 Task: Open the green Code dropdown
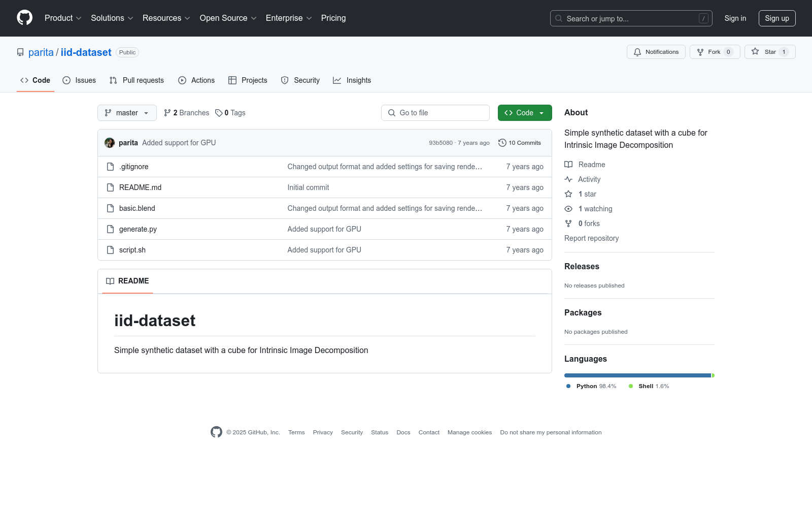(525, 113)
